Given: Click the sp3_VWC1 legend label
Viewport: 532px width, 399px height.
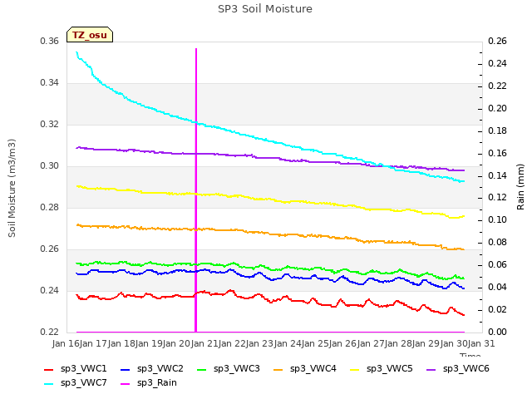Looking at the screenshot, I should tap(83, 369).
